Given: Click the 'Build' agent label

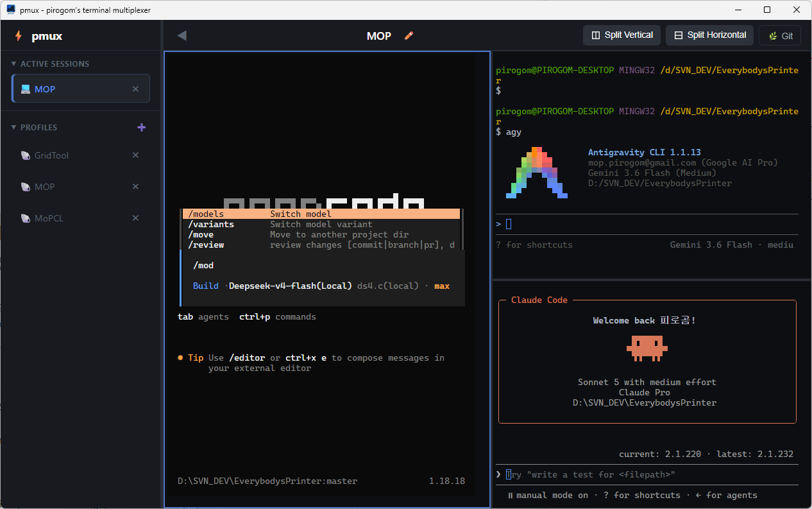Looking at the screenshot, I should (206, 286).
